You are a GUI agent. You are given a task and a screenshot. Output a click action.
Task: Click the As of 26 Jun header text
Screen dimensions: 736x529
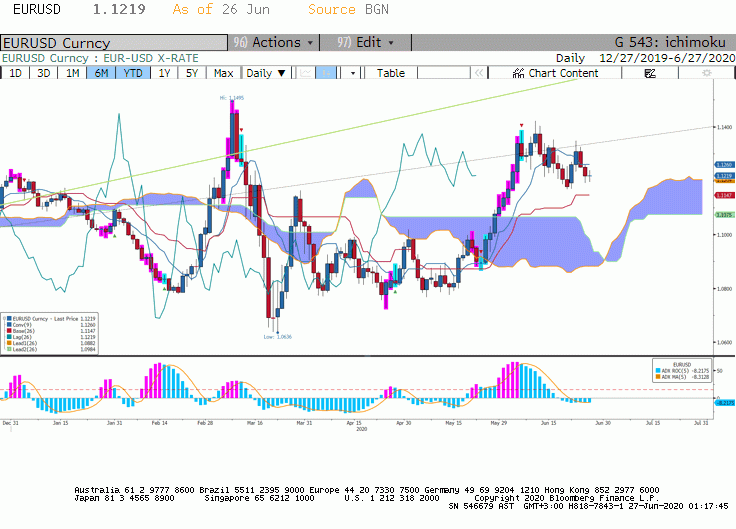221,9
